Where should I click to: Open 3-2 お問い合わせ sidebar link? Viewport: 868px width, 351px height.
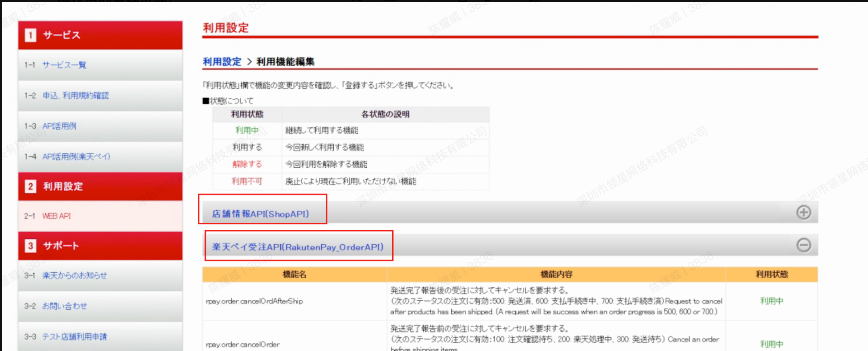click(x=65, y=306)
